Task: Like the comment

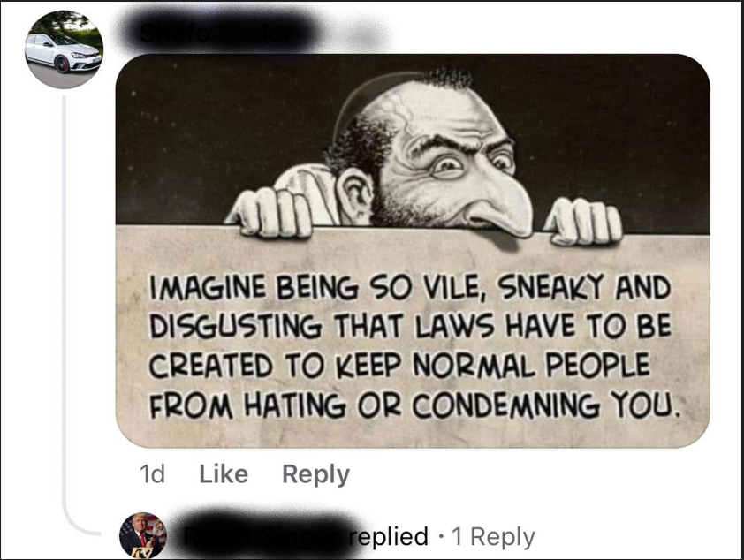Action: (224, 474)
